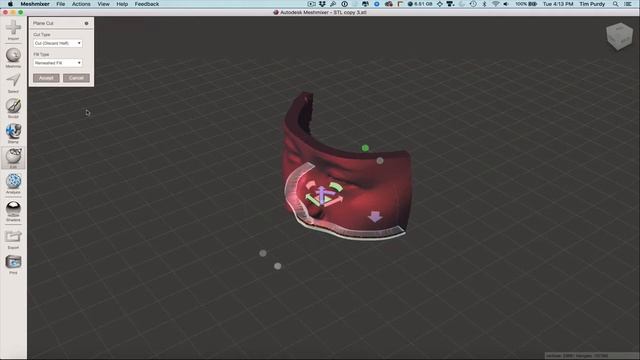This screenshot has width=640, height=360.
Task: Click the red rotation arc of the gizmo
Action: point(310,185)
